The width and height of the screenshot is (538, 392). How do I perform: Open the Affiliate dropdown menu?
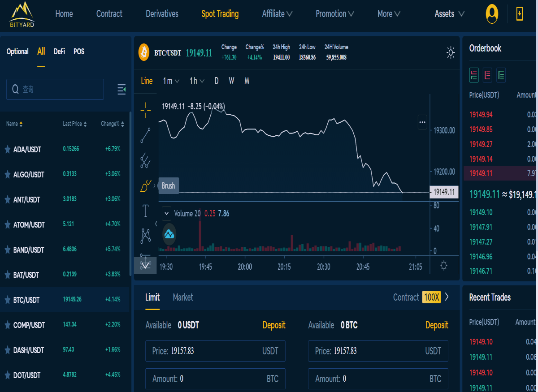point(277,14)
